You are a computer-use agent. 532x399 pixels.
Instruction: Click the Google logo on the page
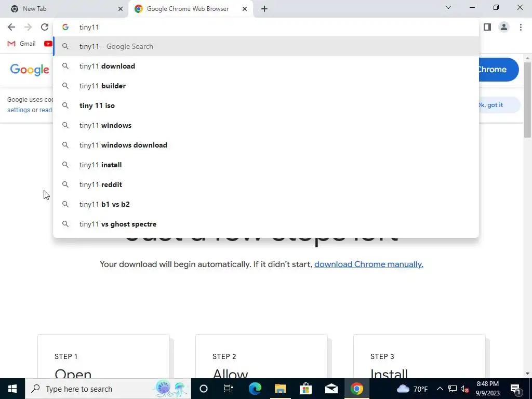point(30,70)
